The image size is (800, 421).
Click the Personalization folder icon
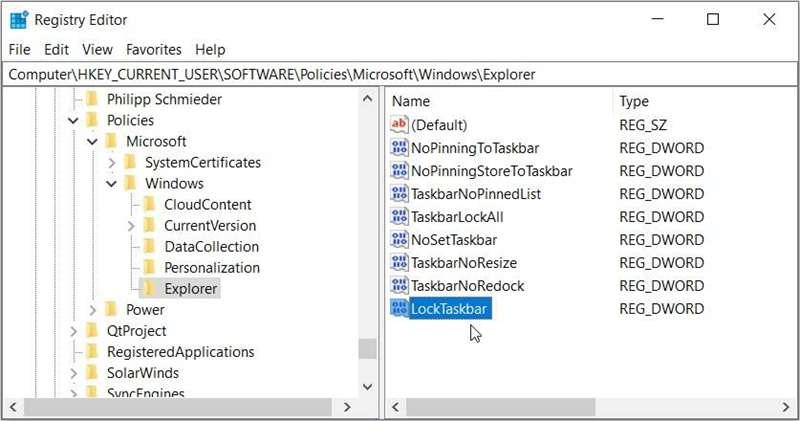click(x=150, y=268)
